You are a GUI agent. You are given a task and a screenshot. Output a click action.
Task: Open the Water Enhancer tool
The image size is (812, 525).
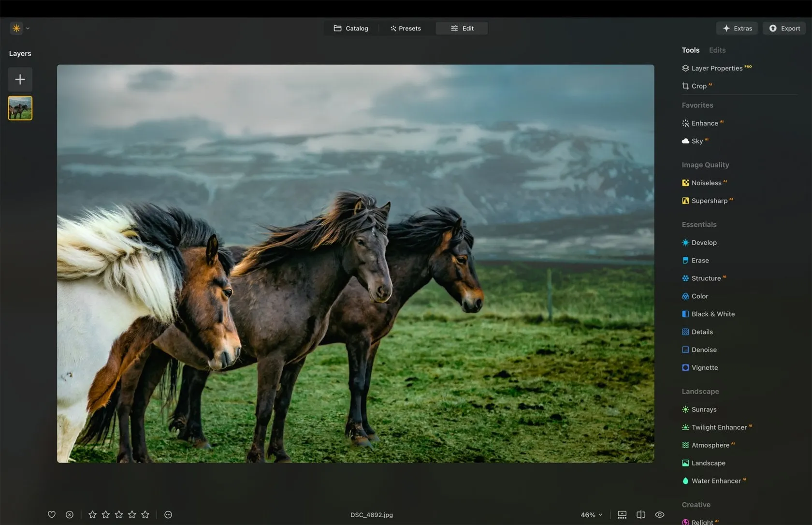pyautogui.click(x=715, y=481)
